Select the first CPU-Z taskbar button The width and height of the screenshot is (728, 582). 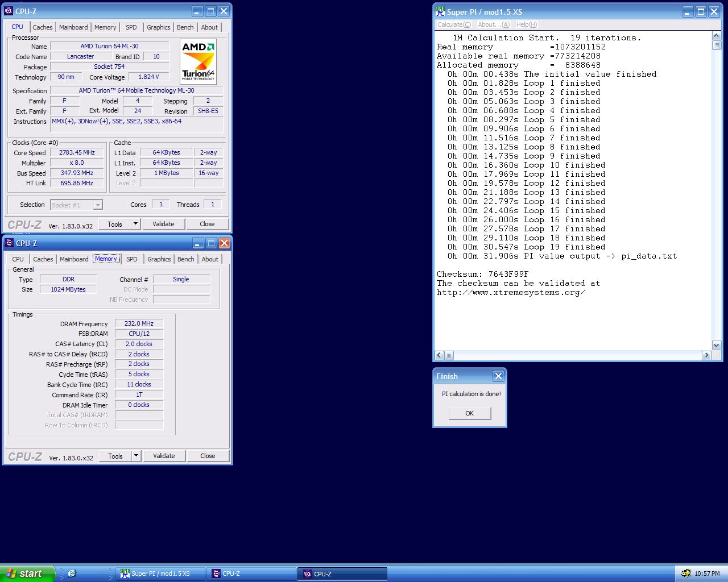tap(251, 573)
